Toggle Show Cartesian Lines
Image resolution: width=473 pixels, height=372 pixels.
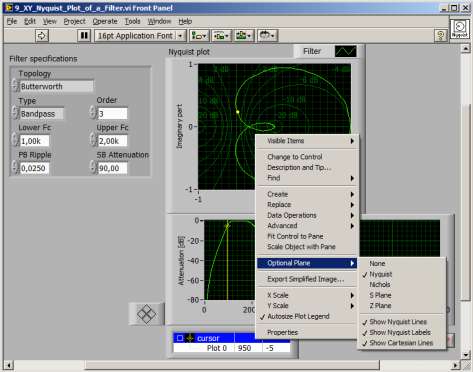402,343
